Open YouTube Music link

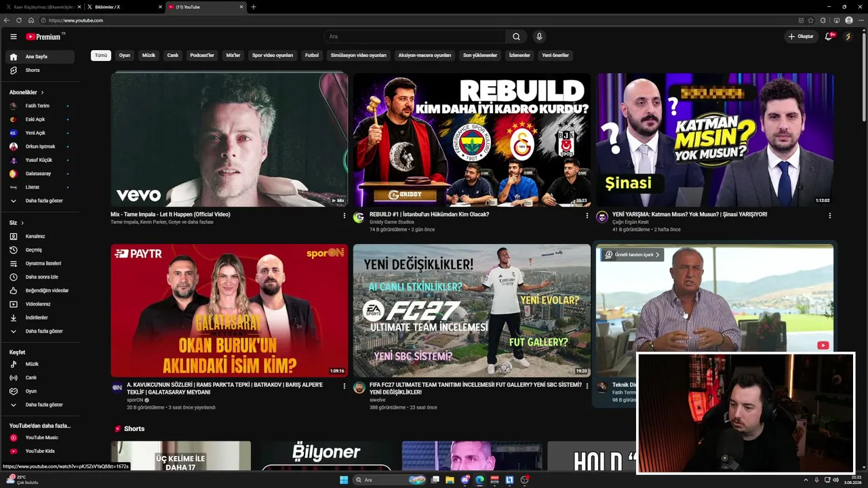pos(40,438)
